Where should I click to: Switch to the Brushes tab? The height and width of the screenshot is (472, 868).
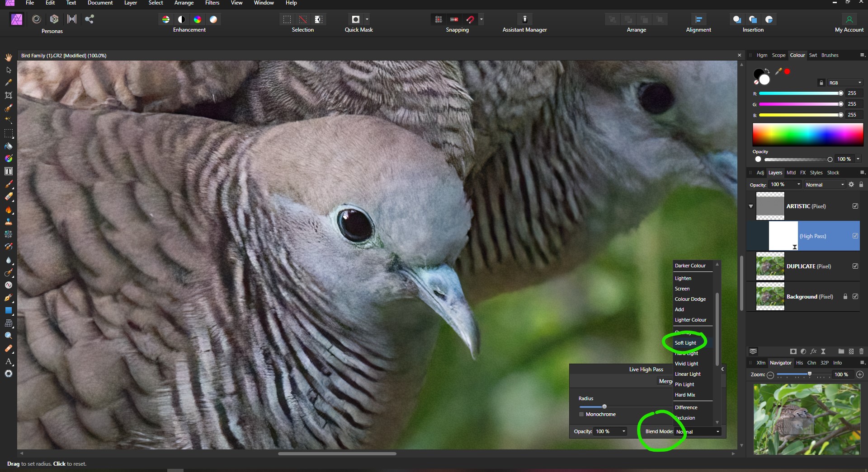tap(830, 55)
